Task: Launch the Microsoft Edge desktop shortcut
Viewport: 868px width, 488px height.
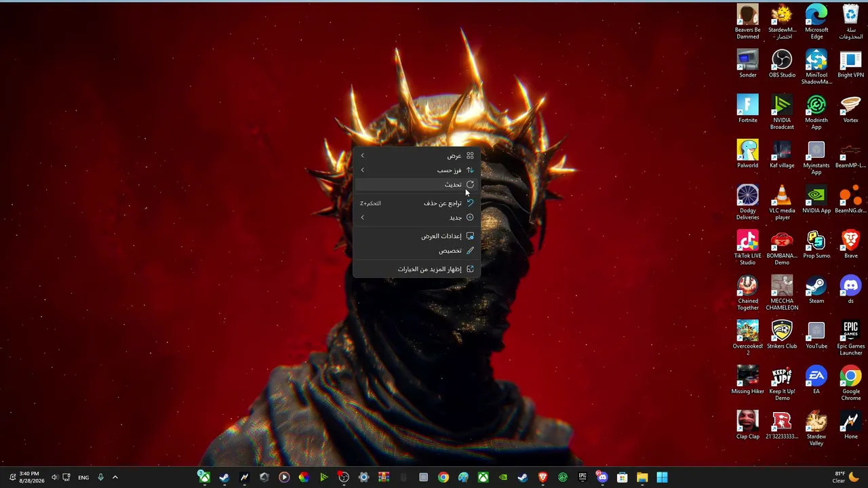Action: (816, 21)
